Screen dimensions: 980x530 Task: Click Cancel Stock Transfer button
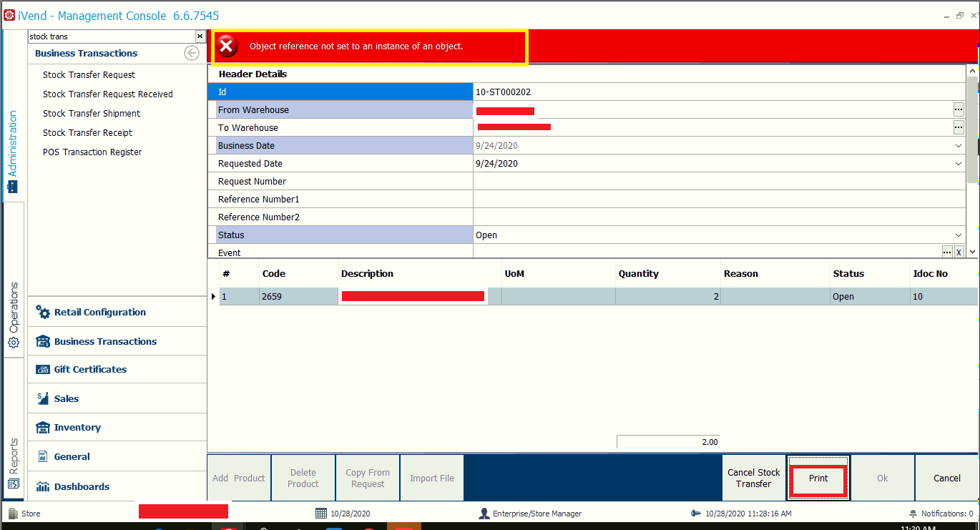click(754, 478)
